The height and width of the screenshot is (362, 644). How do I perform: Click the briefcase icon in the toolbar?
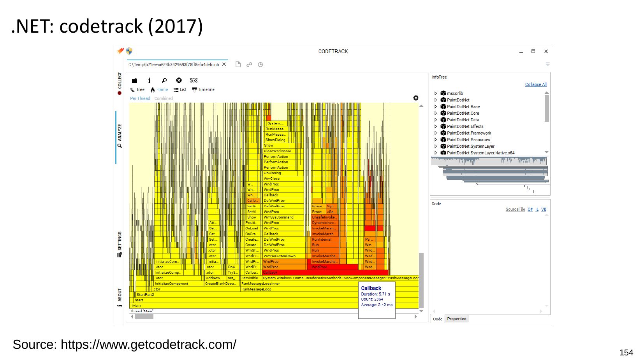(x=134, y=80)
